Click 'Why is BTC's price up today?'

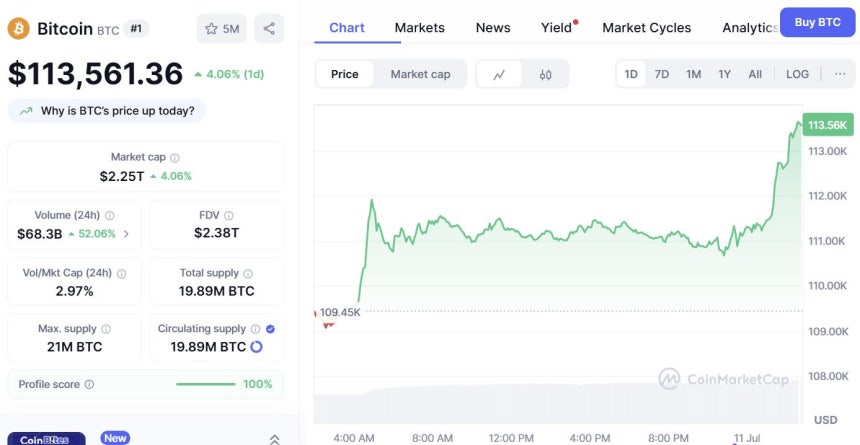pos(107,111)
